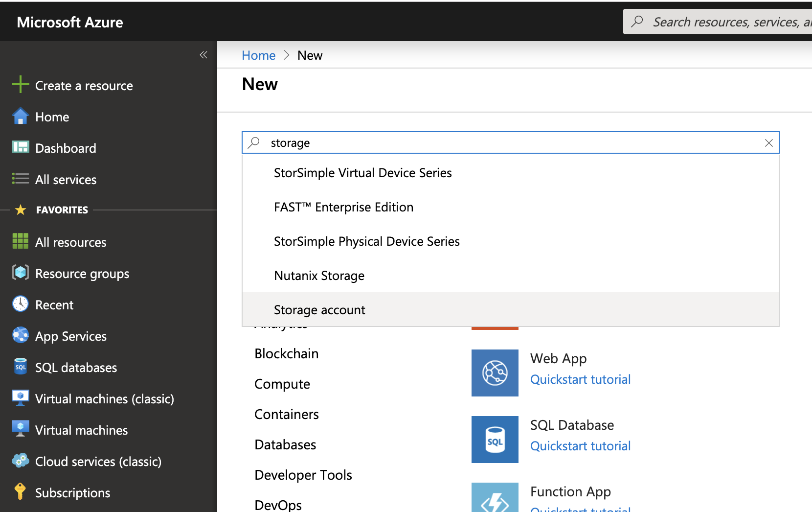Open SQL Database Quickstart tutorial link
812x512 pixels.
(x=580, y=446)
